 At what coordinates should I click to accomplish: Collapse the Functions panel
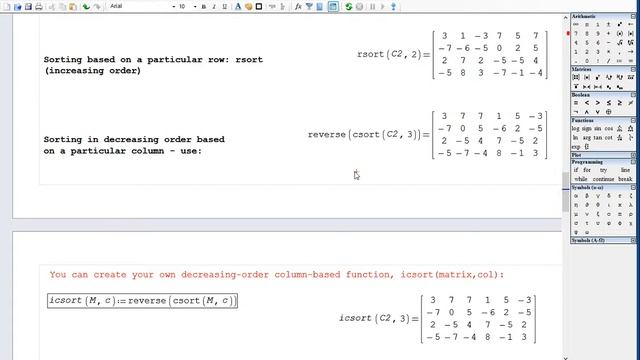633,120
